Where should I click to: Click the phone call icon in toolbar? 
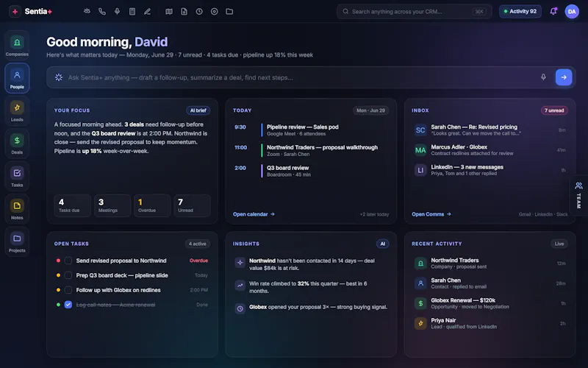102,12
